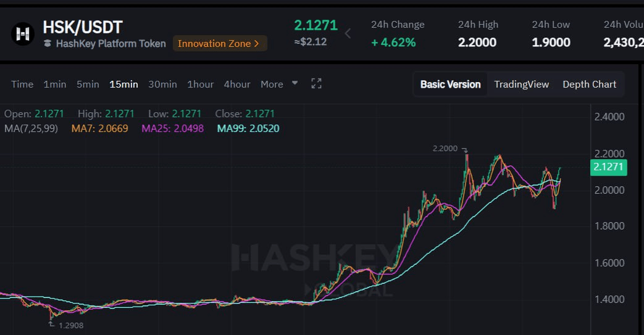Set chart interval to 4hour
The height and width of the screenshot is (335, 644).
(237, 84)
